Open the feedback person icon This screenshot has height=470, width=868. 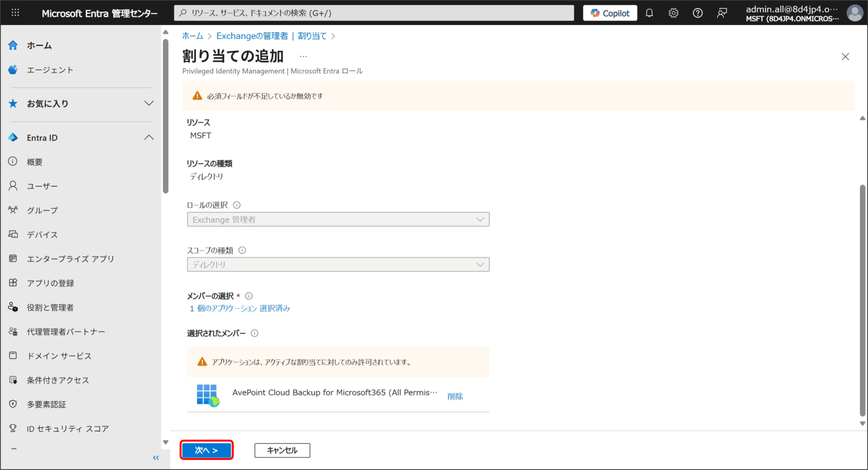click(722, 13)
